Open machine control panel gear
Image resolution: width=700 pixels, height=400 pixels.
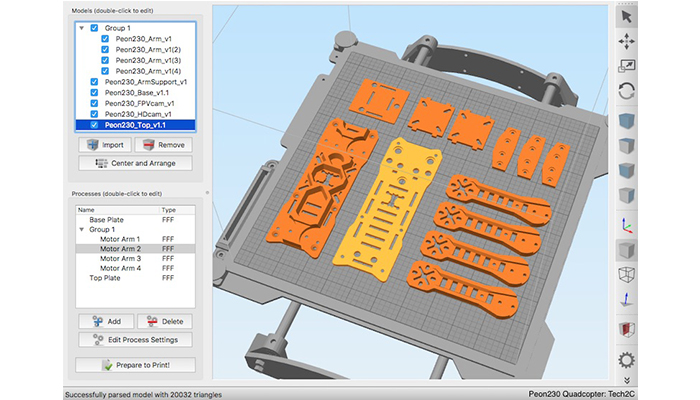626,360
